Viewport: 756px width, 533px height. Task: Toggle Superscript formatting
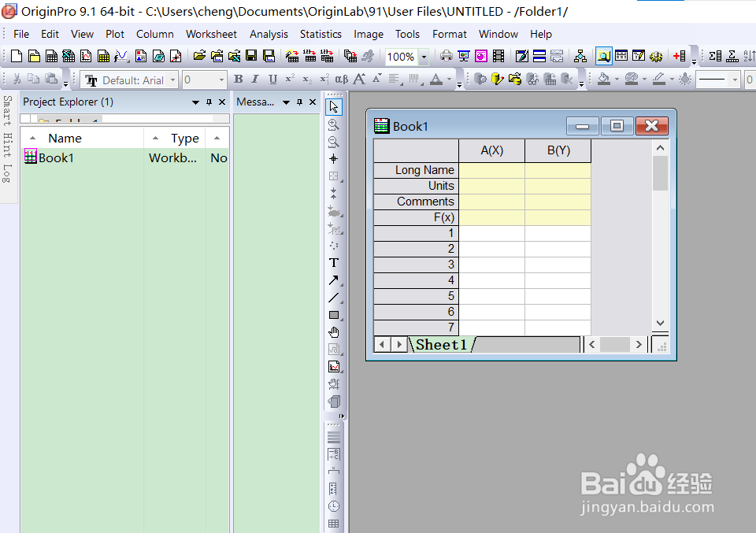click(x=290, y=79)
